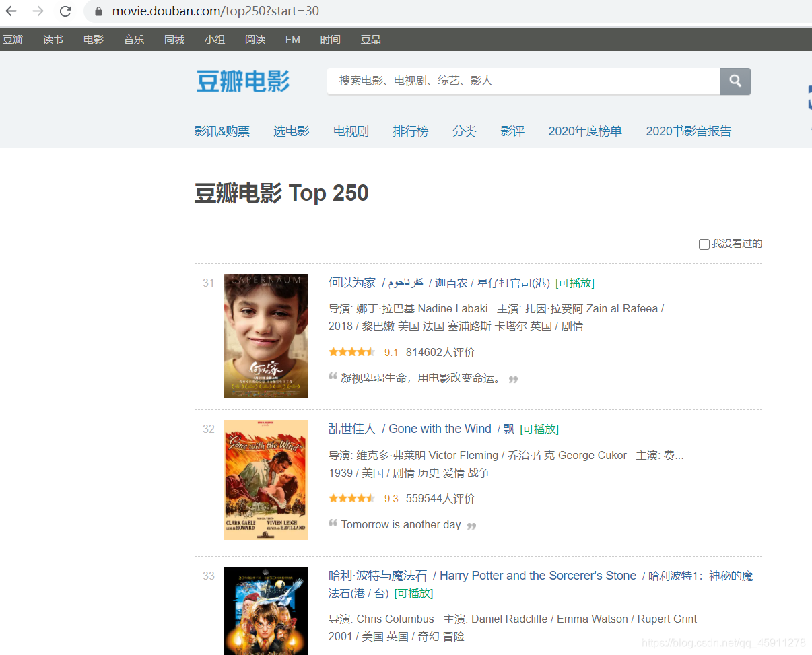Open the Harry Potter poster thumbnail
Viewport: 812px width, 655px height.
coord(265,611)
